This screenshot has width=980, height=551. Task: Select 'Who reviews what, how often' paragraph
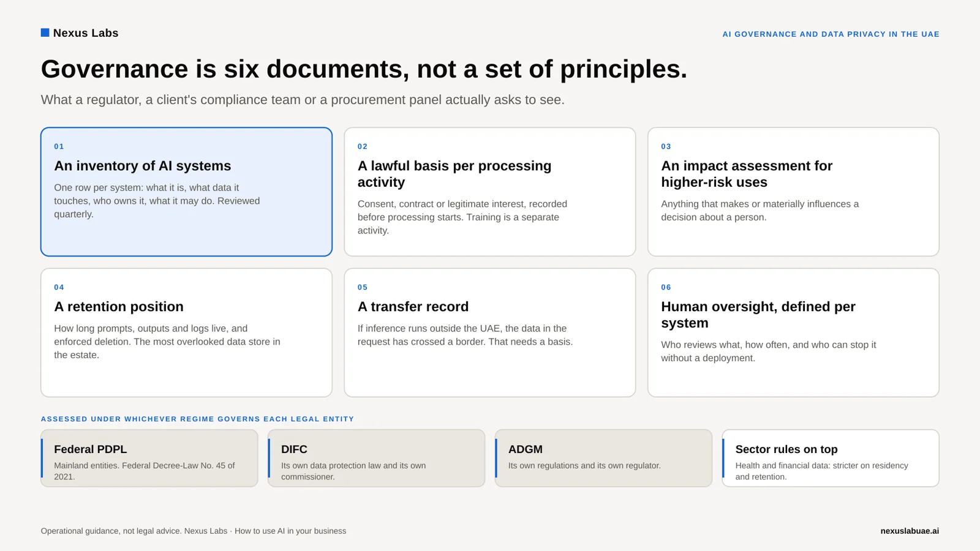point(768,351)
